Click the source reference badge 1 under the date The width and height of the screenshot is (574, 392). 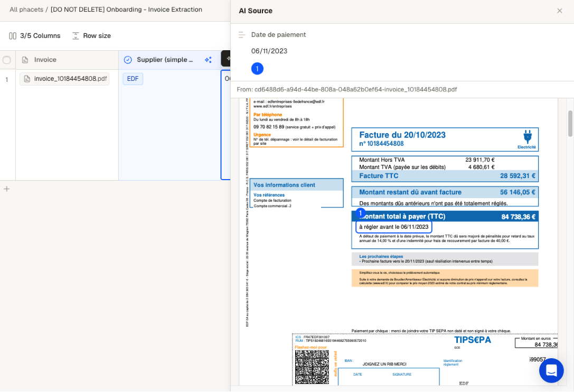(x=257, y=69)
